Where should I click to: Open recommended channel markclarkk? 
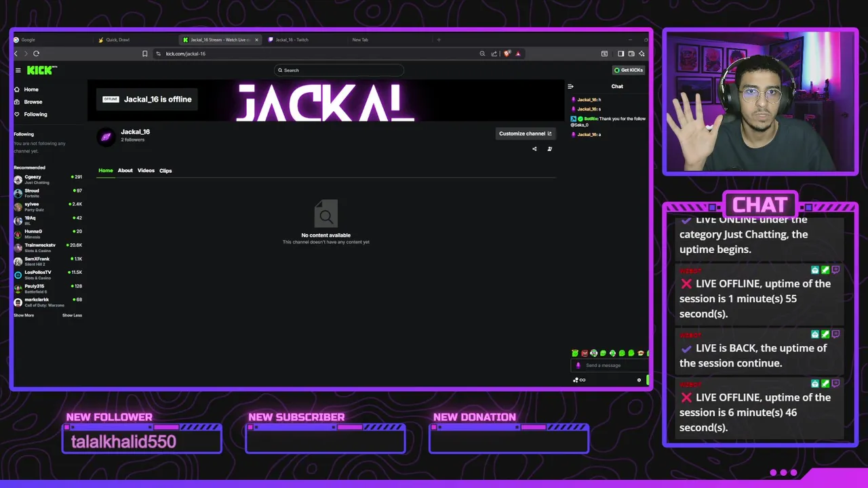47,302
